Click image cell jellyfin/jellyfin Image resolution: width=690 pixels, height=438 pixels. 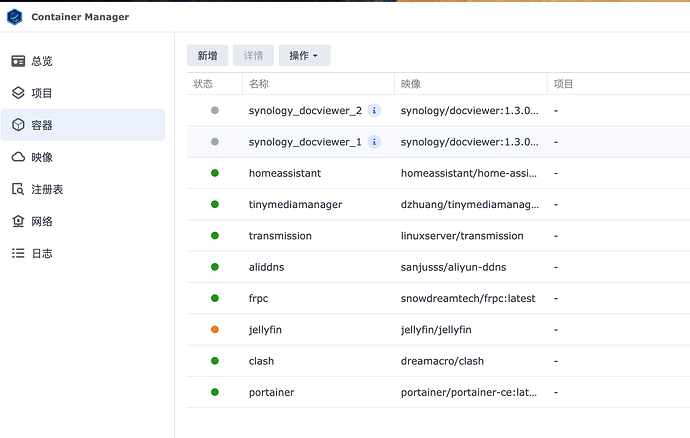pos(436,330)
